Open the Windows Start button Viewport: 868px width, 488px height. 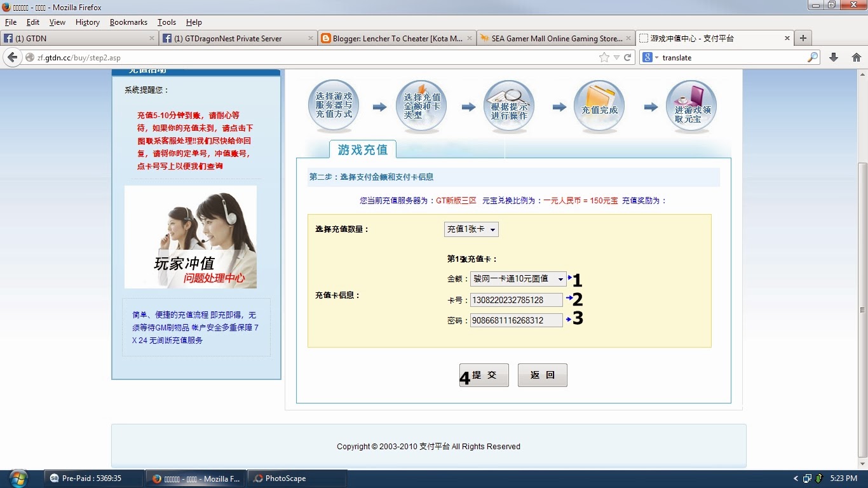(19, 478)
